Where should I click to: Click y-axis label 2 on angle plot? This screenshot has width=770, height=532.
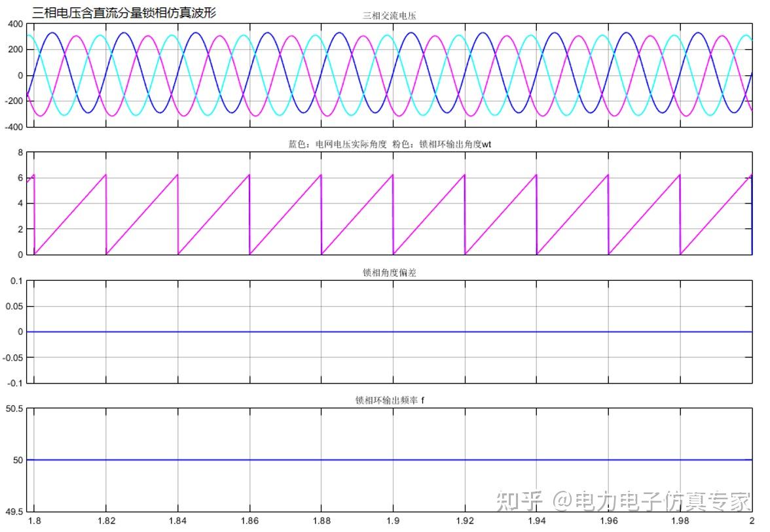(20, 229)
